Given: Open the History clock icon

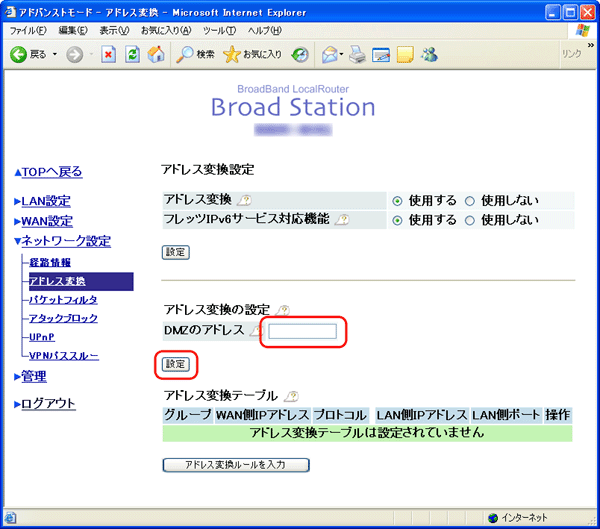Looking at the screenshot, I should tap(300, 55).
